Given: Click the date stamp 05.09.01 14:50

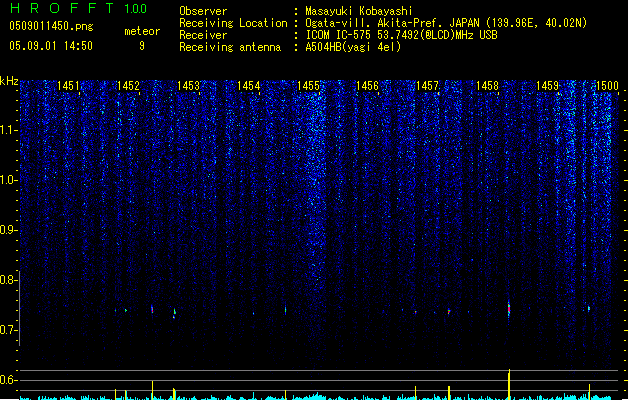Looking at the screenshot, I should click(x=51, y=46).
